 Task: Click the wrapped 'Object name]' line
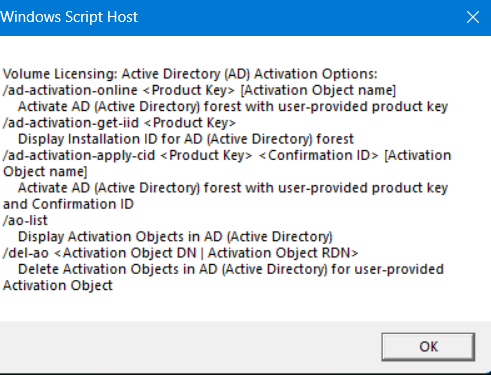(x=45, y=172)
